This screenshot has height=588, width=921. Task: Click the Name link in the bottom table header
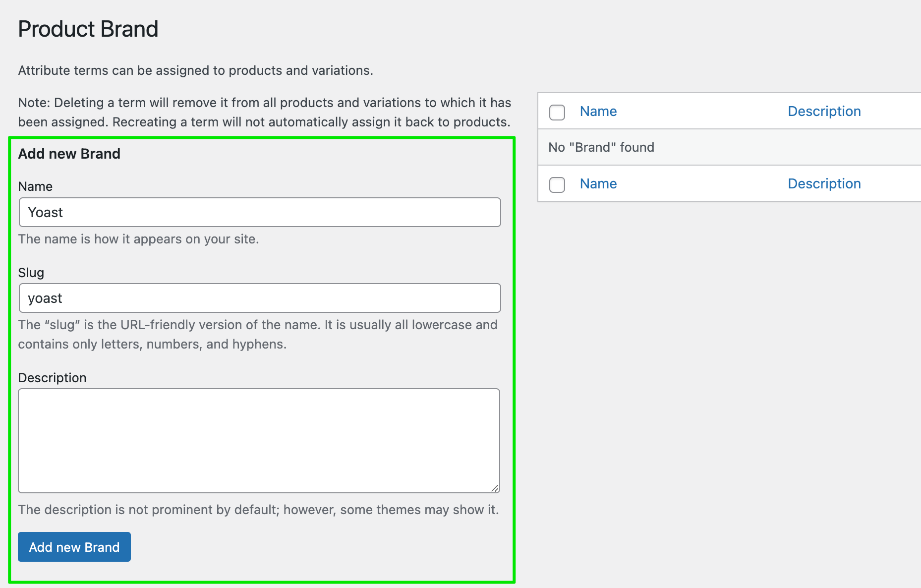(x=598, y=183)
